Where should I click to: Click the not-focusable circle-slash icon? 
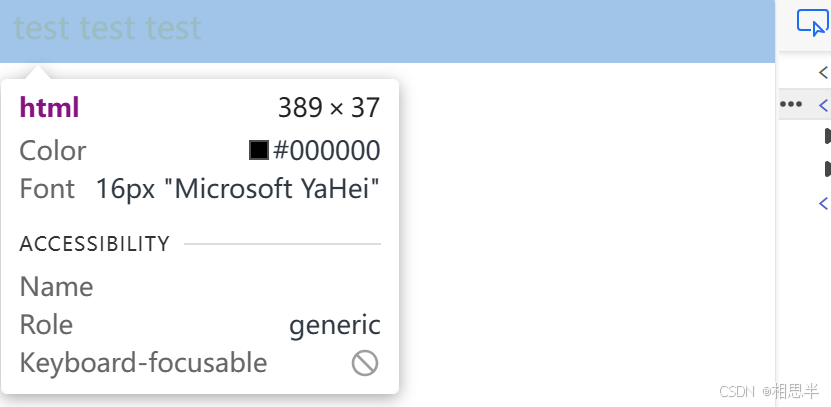pyautogui.click(x=365, y=363)
